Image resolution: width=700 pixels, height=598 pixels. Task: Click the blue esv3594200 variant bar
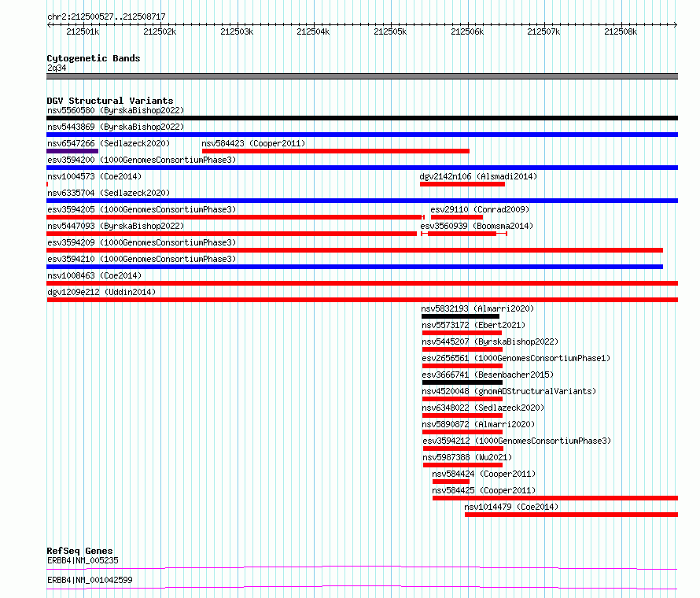point(362,168)
